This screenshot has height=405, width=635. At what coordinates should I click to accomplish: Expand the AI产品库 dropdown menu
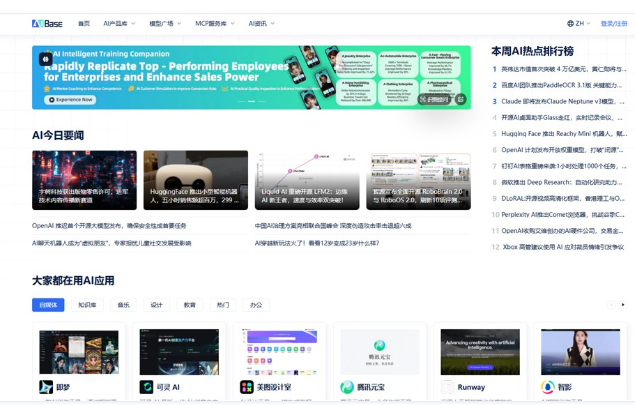click(x=119, y=23)
